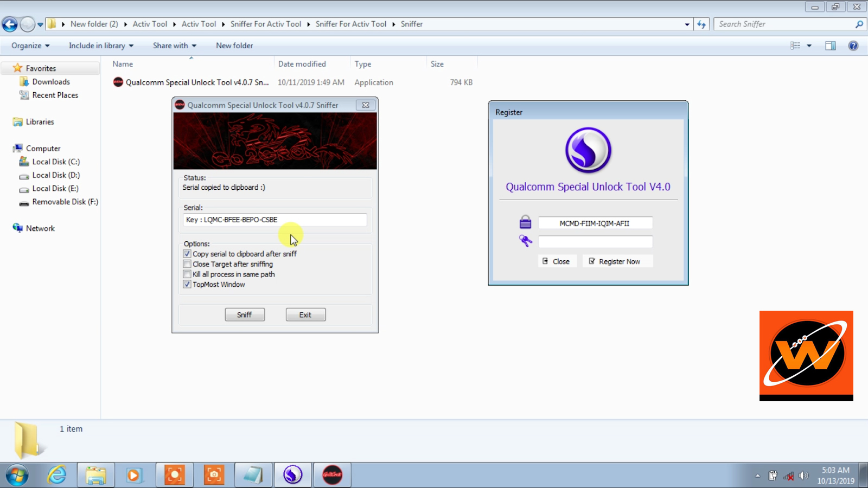
Task: Open the Windows Start button
Action: [x=17, y=476]
